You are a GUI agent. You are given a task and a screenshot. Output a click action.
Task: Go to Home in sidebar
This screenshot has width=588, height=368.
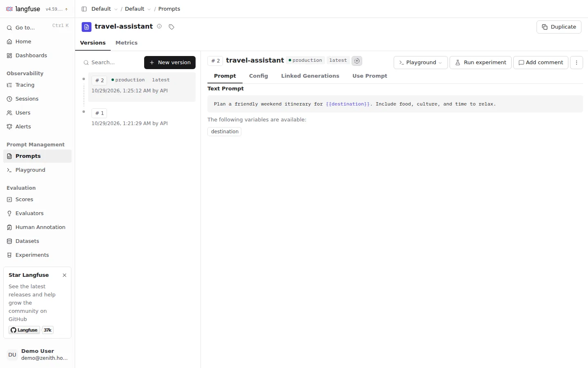38,42
